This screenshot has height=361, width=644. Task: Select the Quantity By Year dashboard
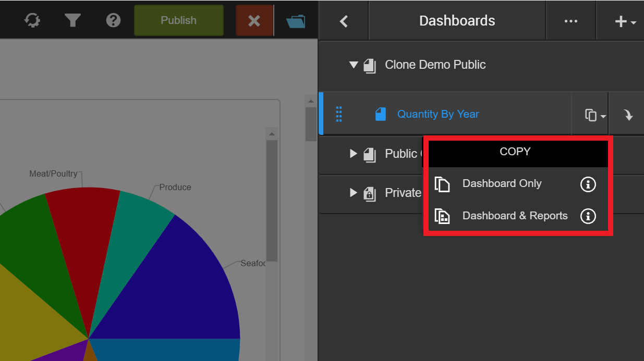coord(438,114)
